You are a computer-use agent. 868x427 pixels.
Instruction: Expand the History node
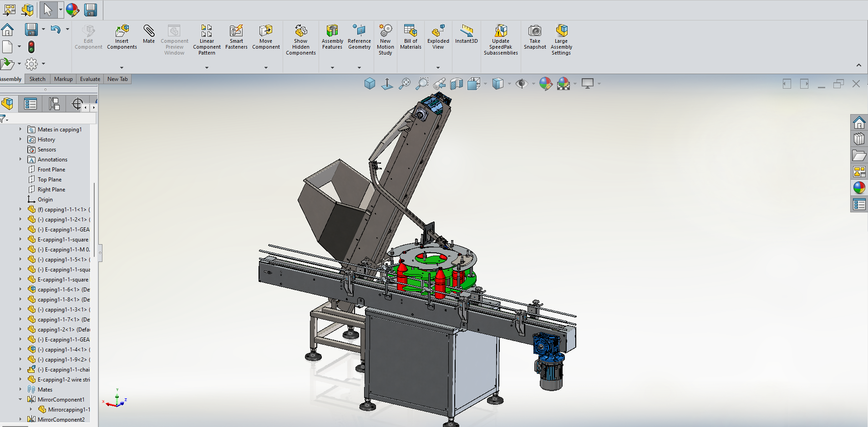(20, 140)
